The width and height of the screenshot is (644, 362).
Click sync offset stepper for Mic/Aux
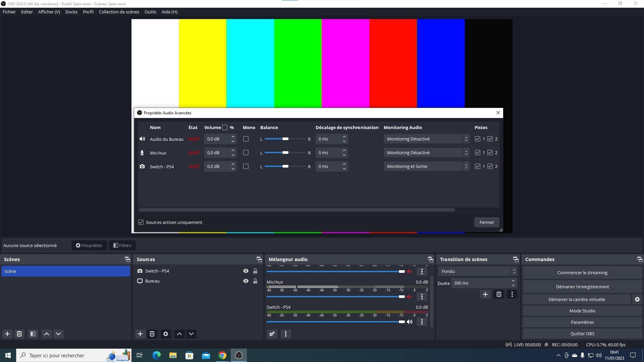click(344, 153)
